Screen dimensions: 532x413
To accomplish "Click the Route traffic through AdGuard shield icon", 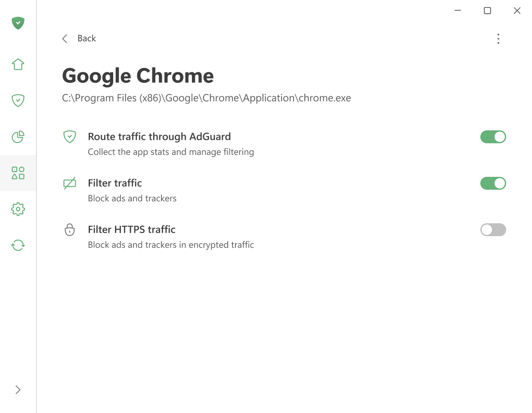I will [x=69, y=136].
